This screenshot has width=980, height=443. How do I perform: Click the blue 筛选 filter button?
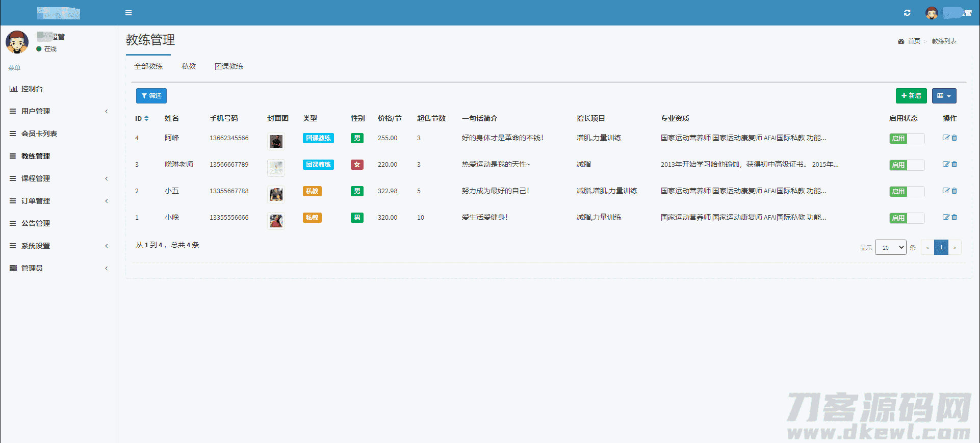[x=151, y=96]
